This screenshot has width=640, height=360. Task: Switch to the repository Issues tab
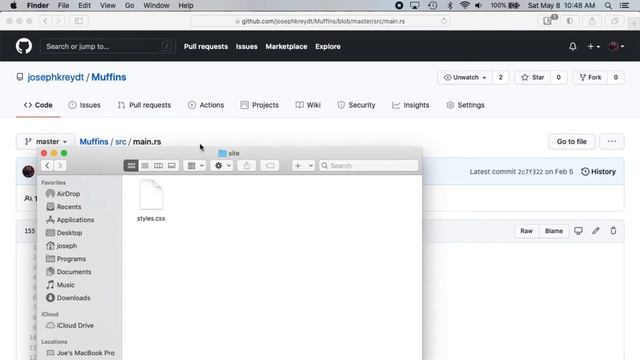coord(84,105)
